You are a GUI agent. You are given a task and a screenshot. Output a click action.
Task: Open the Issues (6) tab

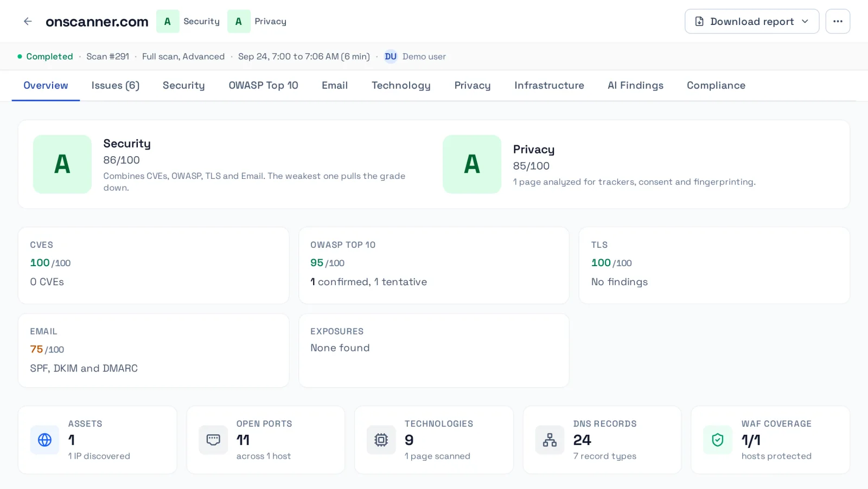point(116,86)
